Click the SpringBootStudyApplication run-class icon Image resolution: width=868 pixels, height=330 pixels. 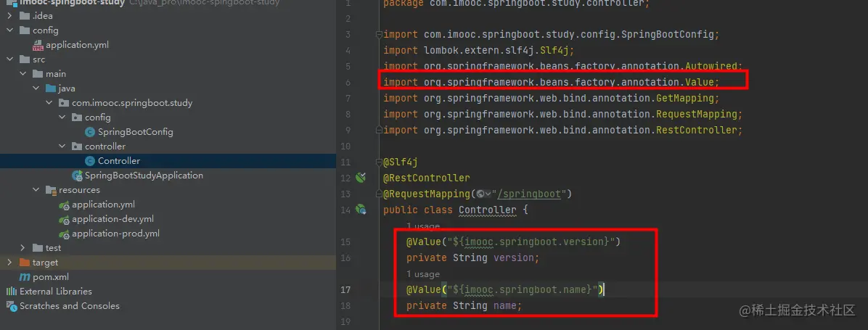[x=77, y=176]
